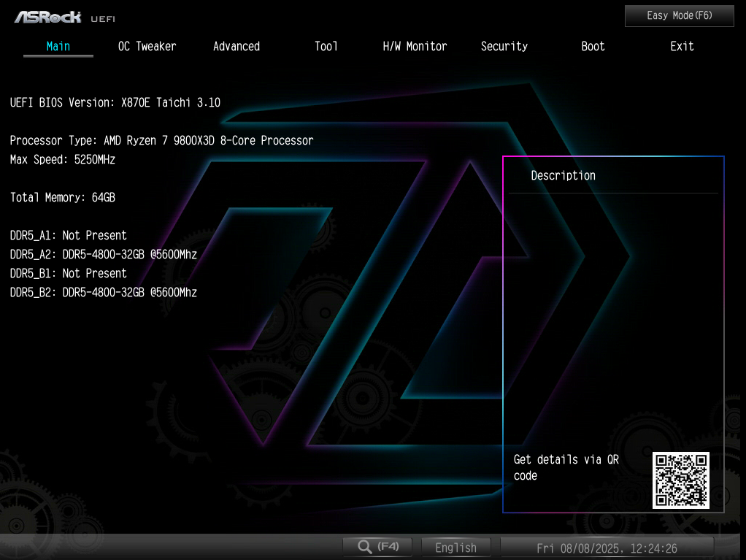The width and height of the screenshot is (746, 560).
Task: Go to the Tool tab
Action: (x=326, y=46)
